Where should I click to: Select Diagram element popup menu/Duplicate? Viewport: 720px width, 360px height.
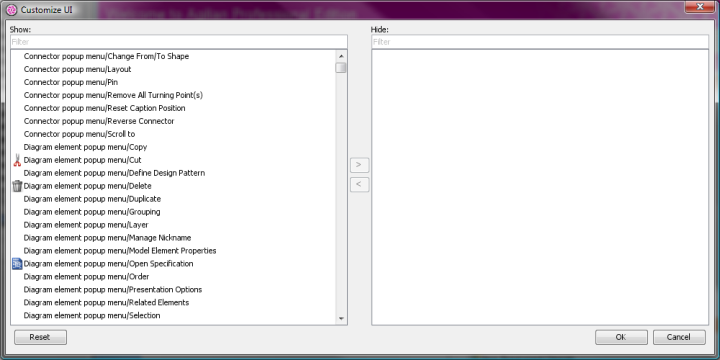click(x=92, y=199)
